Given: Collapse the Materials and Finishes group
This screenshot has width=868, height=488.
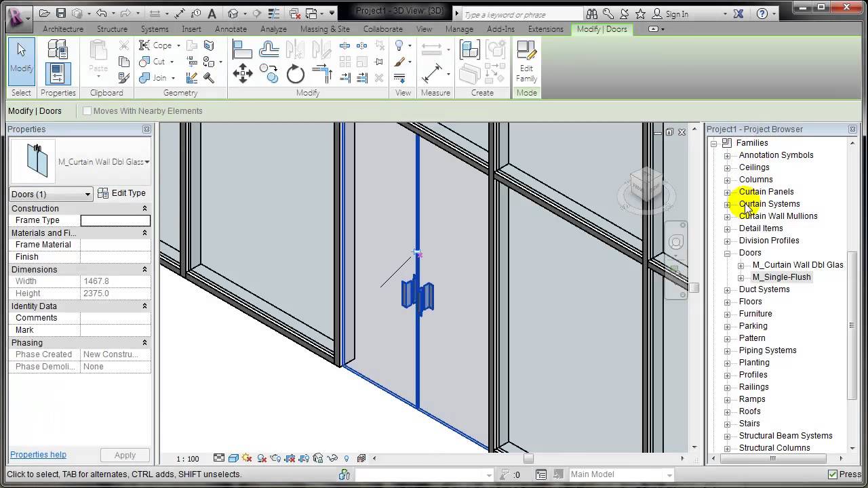Looking at the screenshot, I should 144,233.
